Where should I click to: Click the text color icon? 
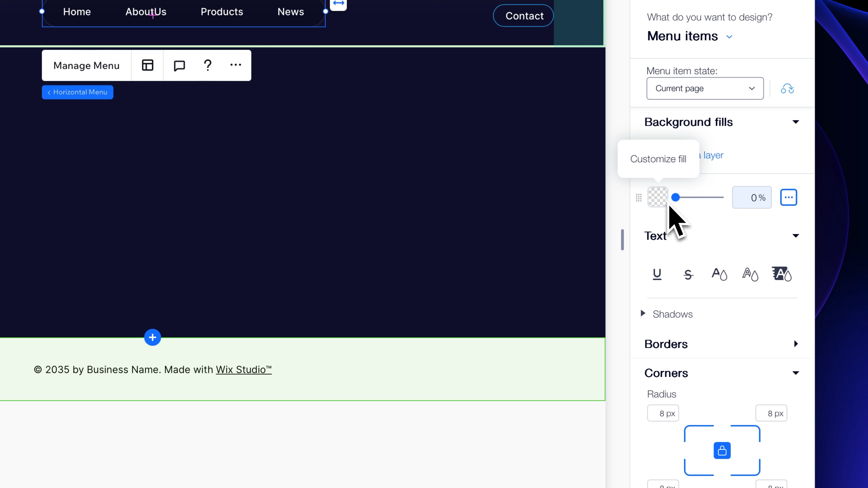click(x=719, y=274)
